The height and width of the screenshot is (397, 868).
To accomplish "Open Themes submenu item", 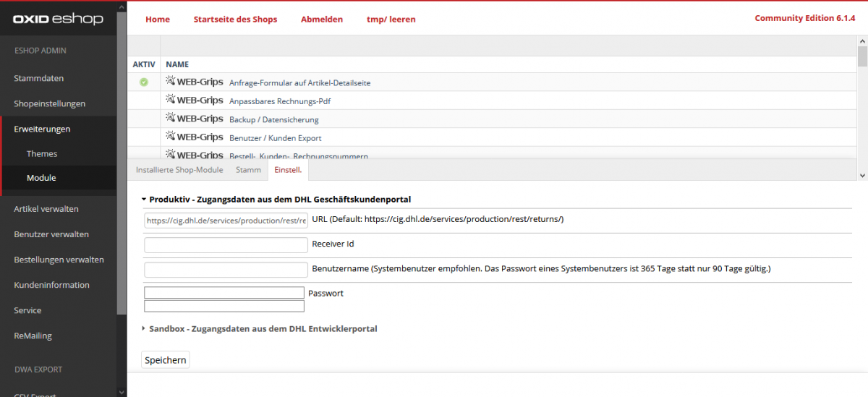I will pos(42,153).
